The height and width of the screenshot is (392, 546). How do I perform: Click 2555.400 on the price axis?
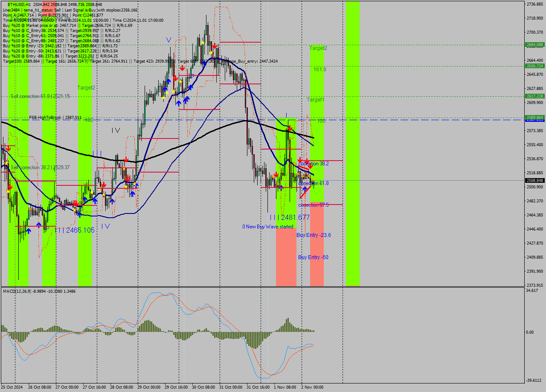click(534, 145)
